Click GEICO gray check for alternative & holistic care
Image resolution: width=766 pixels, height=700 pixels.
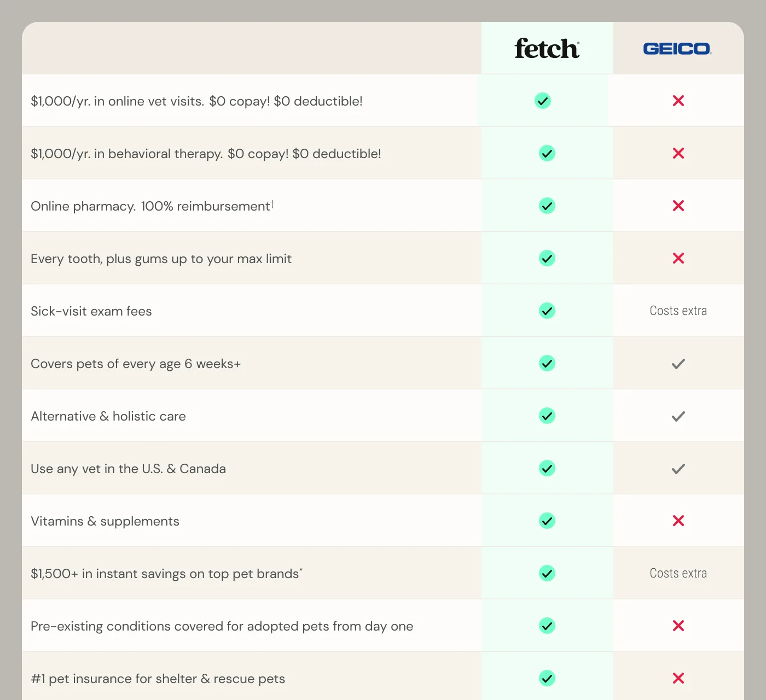tap(678, 416)
